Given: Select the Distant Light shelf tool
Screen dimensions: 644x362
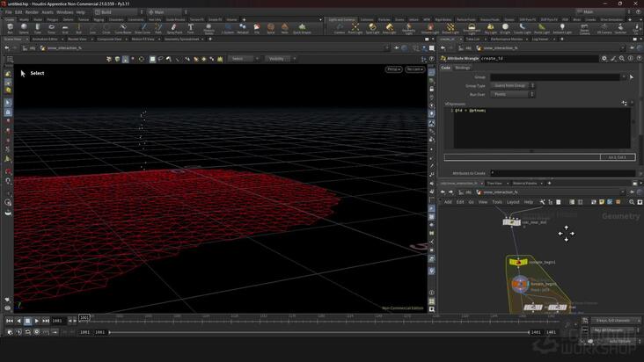Looking at the screenshot, I should (450, 28).
